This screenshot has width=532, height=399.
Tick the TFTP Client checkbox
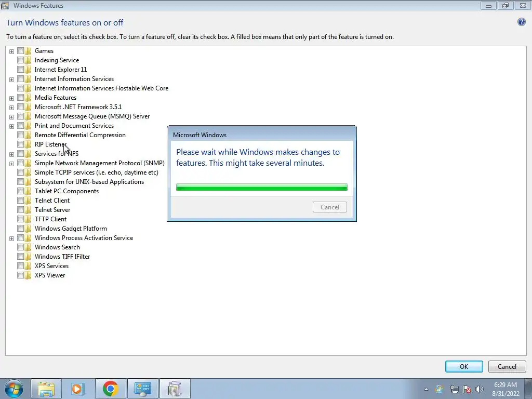pos(20,219)
